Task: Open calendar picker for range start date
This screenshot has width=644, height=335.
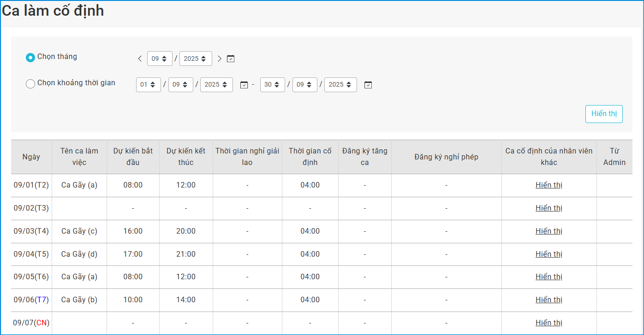Action: point(244,85)
